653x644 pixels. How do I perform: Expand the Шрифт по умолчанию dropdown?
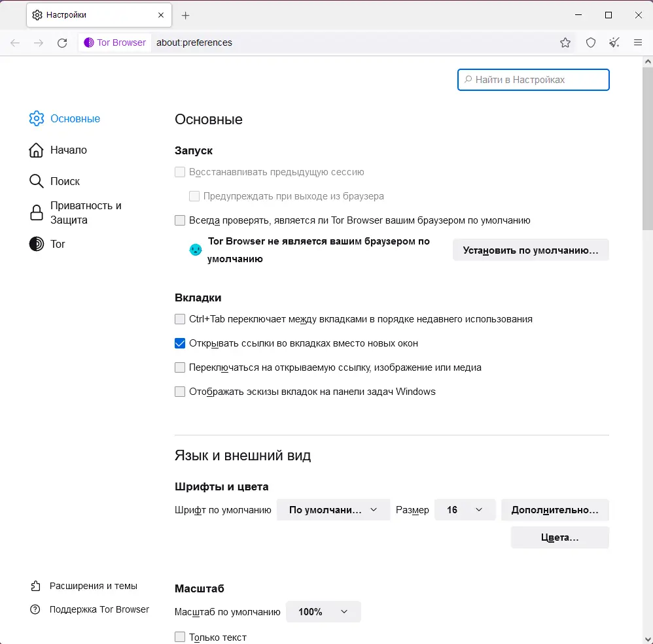tap(333, 510)
